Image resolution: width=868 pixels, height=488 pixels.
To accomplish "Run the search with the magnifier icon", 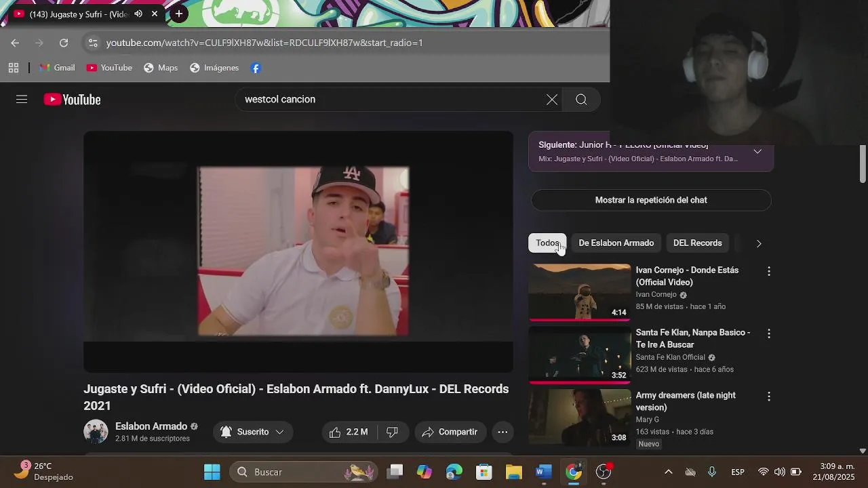I will (581, 100).
